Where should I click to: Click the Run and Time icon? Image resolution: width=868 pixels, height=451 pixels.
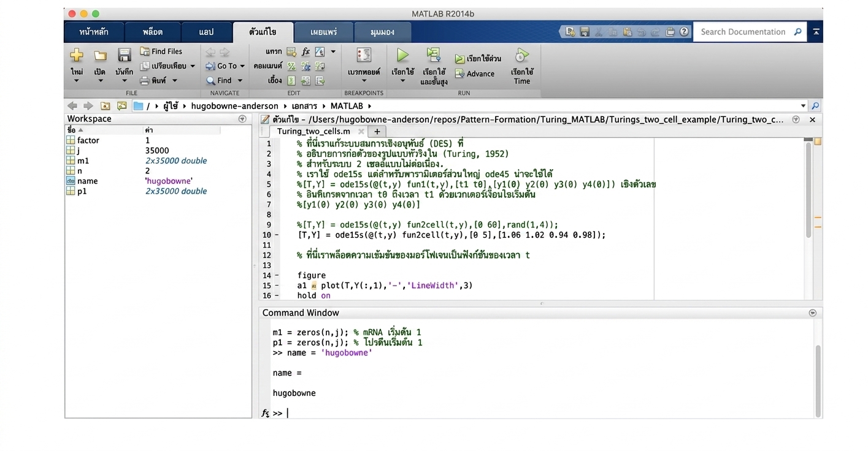522,56
